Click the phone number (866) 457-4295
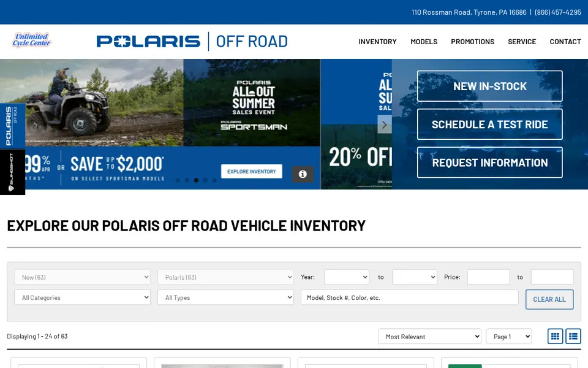Image resolution: width=588 pixels, height=368 pixels. (557, 12)
